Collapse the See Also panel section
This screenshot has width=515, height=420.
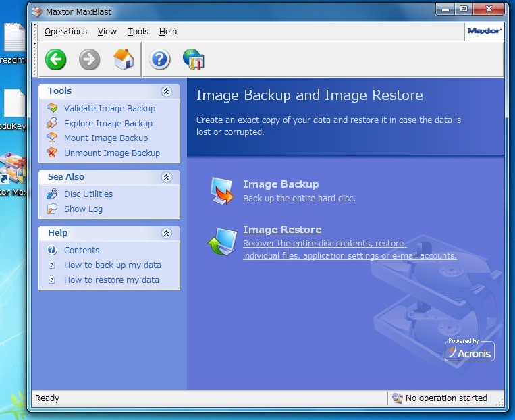click(166, 177)
